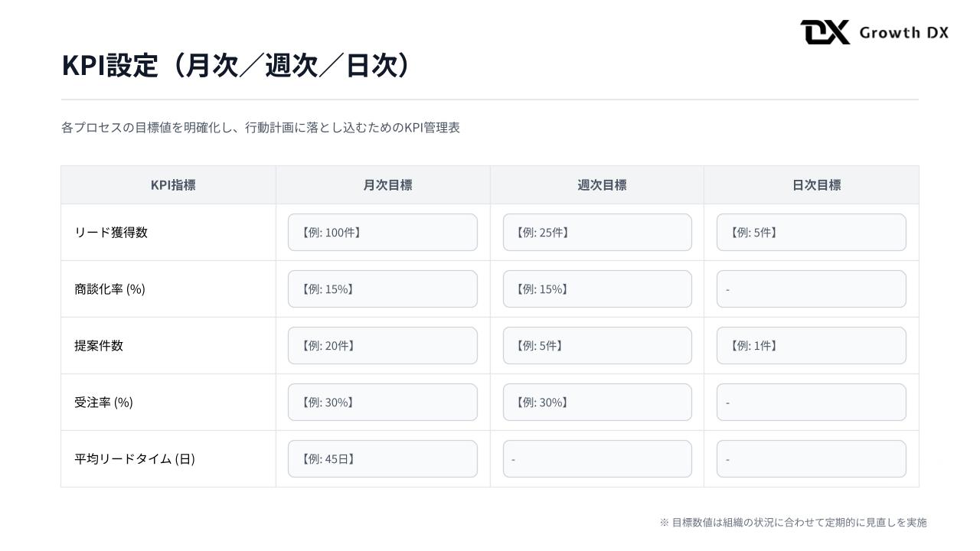Click monthly 平均リードタイム field 【例: 45日】

(x=382, y=459)
